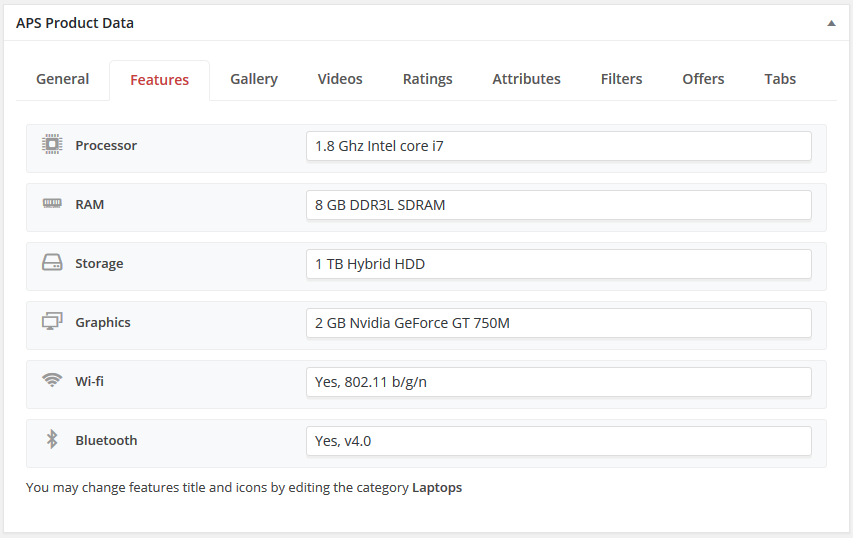Open the Filters tab

621,79
